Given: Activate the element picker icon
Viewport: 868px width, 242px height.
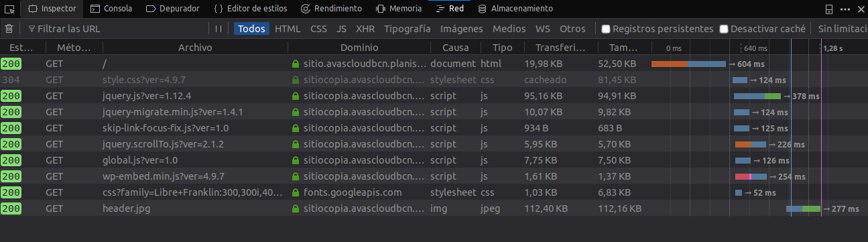Looking at the screenshot, I should pyautogui.click(x=9, y=9).
